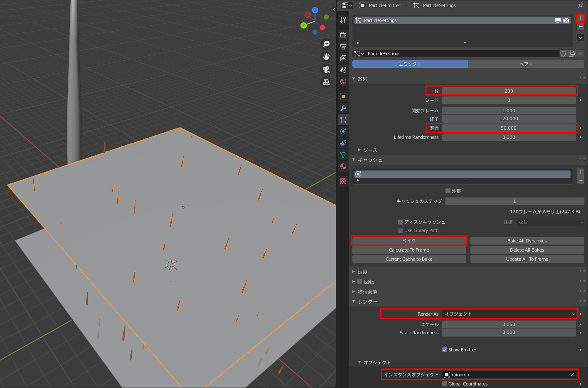Duplicate ParticleSettings with new copy icon
The height and width of the screenshot is (388, 588).
pyautogui.click(x=572, y=54)
